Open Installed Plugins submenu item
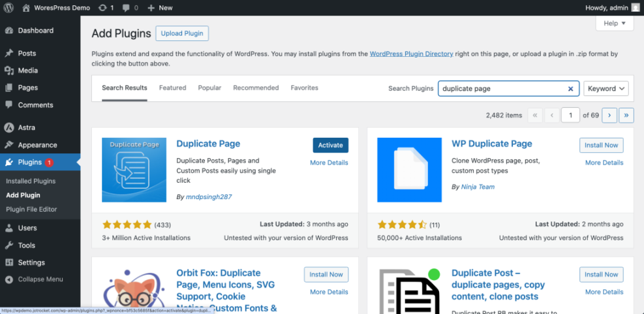644x314 pixels. point(31,181)
